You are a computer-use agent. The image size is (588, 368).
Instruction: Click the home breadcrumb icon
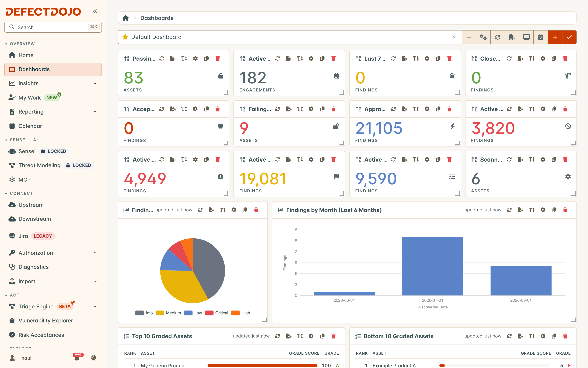pos(126,18)
